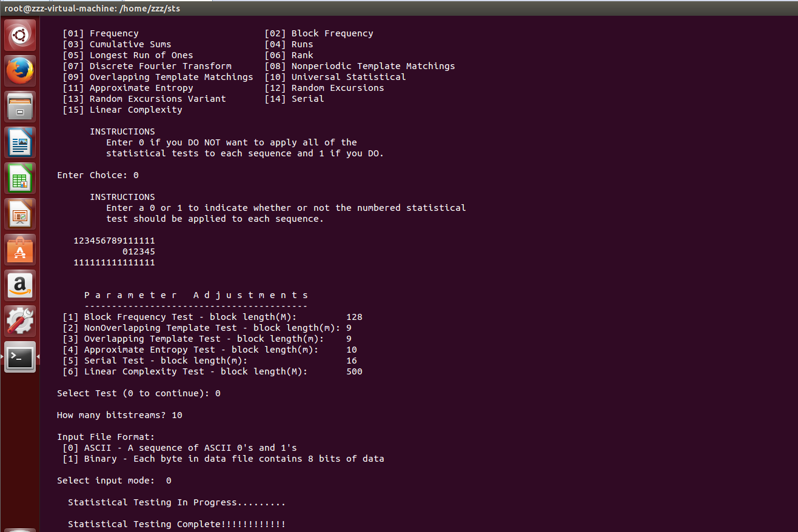
Task: Click the Linear Complexity Test value 500
Action: click(354, 371)
